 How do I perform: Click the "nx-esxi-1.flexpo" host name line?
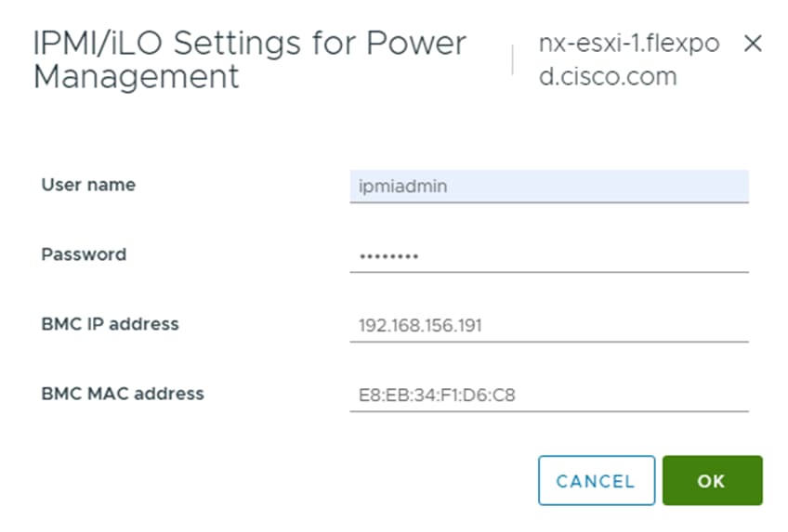(628, 44)
